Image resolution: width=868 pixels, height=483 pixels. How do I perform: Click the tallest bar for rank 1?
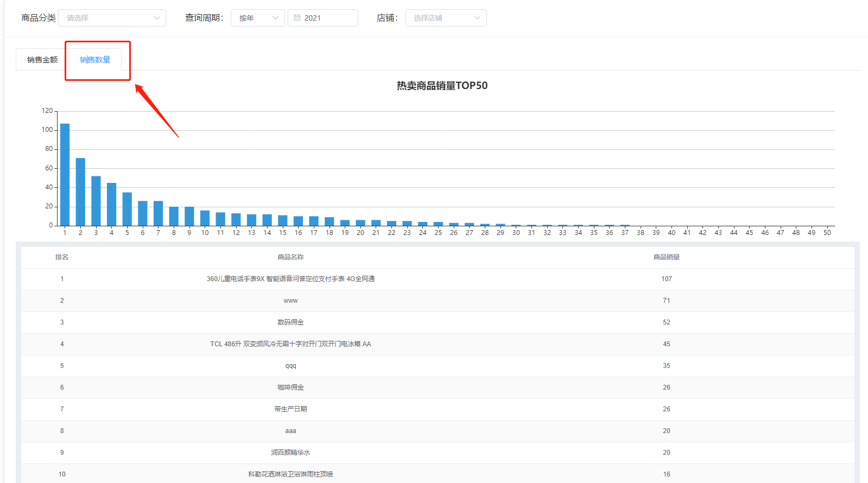65,175
